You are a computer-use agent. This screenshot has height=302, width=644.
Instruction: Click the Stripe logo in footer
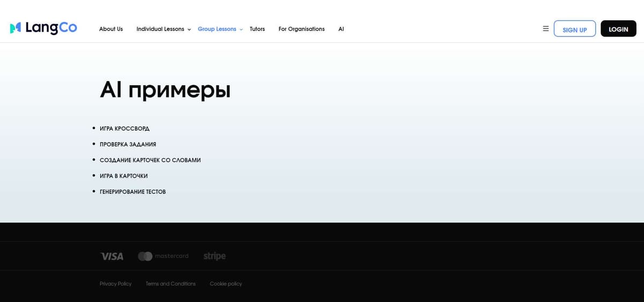pos(215,256)
